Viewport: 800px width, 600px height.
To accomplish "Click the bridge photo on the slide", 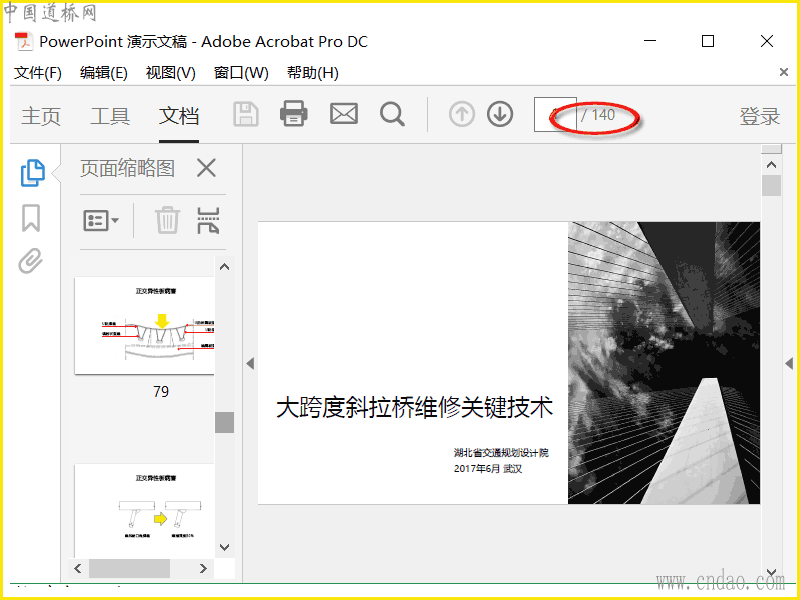I will click(x=664, y=363).
